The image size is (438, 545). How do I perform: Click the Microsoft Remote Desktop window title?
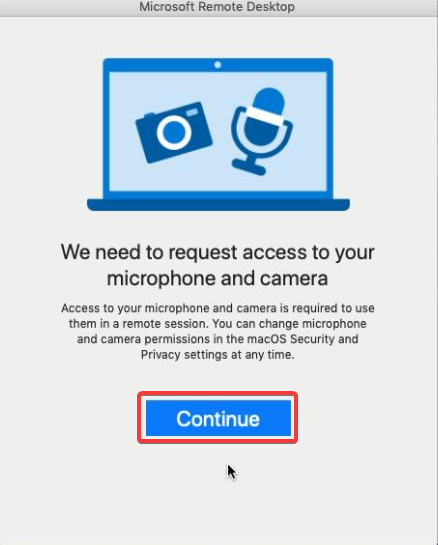(x=217, y=7)
